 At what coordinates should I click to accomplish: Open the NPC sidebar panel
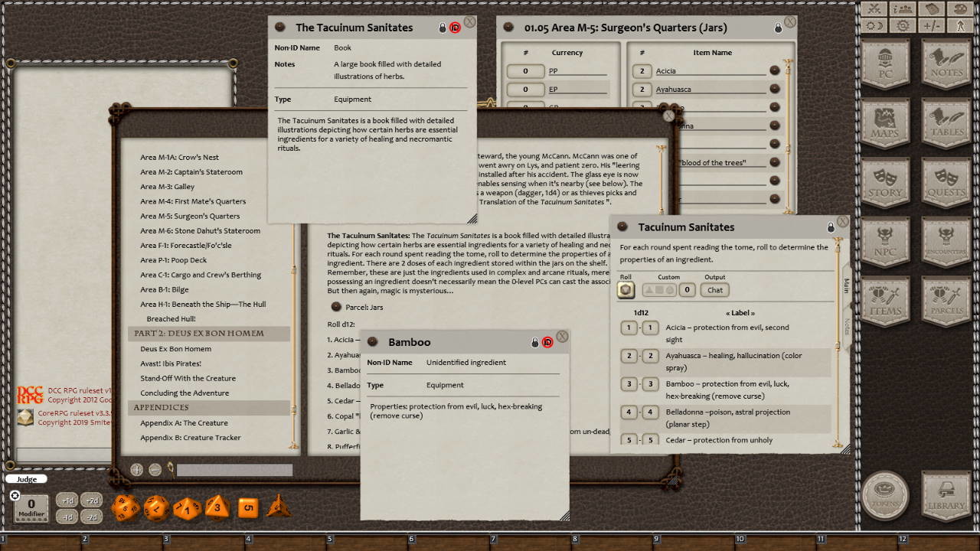tap(886, 240)
